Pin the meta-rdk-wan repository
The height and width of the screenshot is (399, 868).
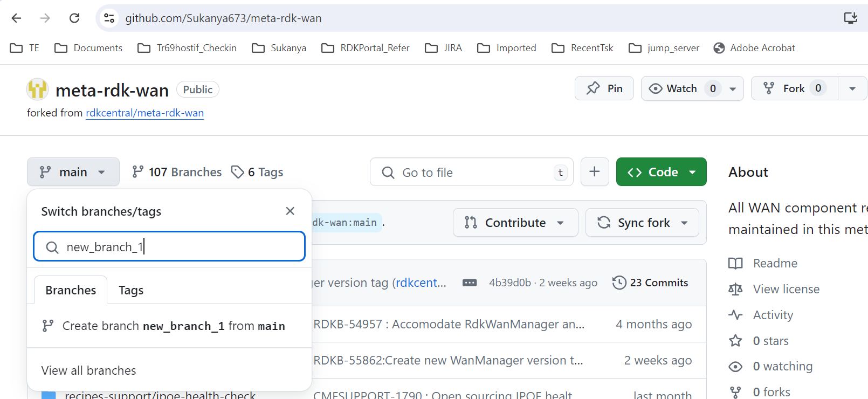pos(604,88)
